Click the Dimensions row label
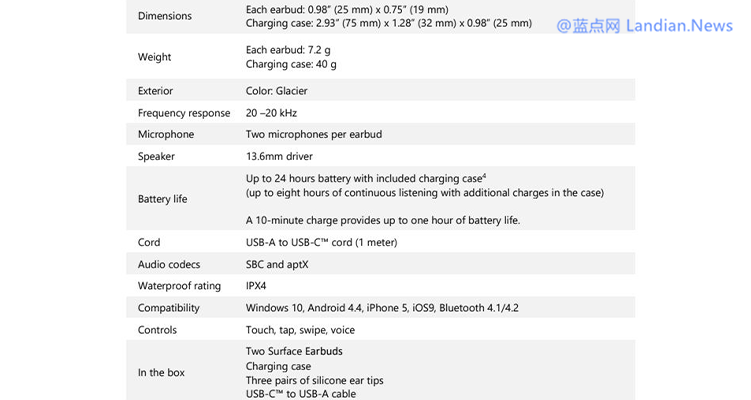Image resolution: width=751 pixels, height=400 pixels. point(165,16)
